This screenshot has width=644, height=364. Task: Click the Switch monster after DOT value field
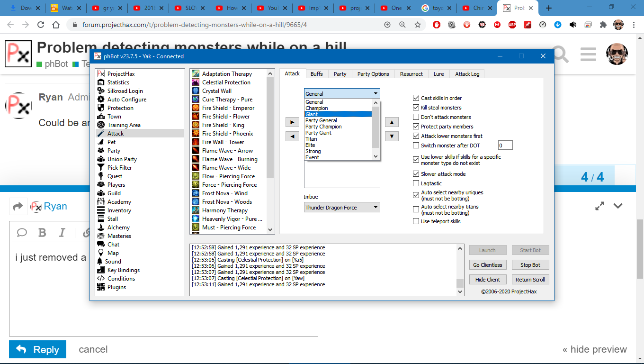[x=505, y=146]
